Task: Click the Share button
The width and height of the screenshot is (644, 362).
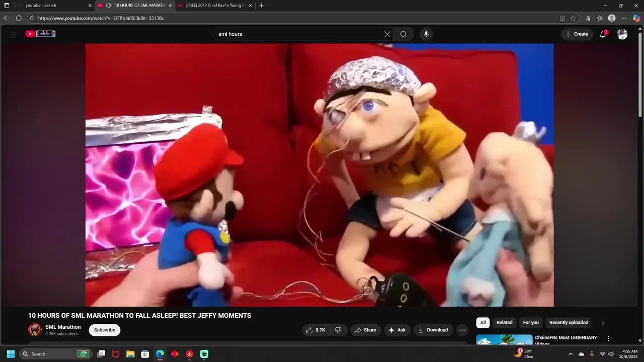Action: click(x=366, y=330)
